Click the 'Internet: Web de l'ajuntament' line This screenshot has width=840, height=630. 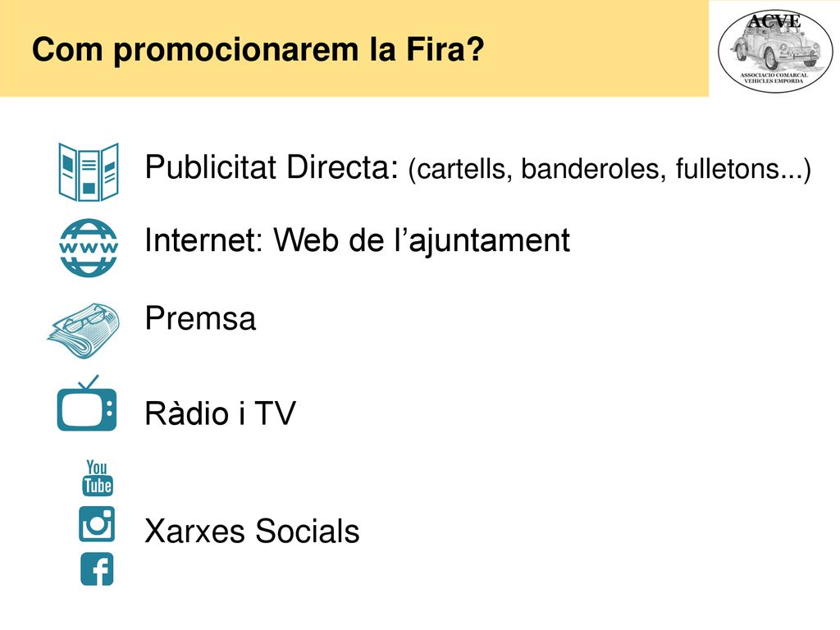358,240
